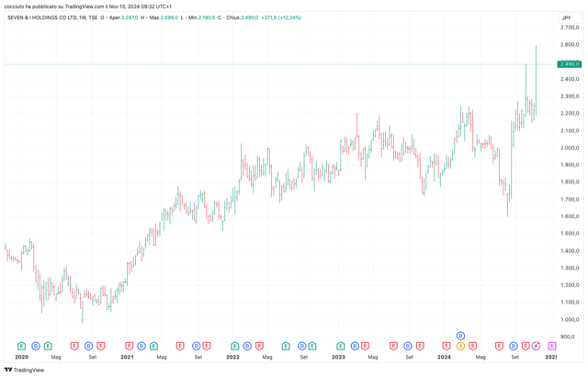Open earnings marker directly above the 2023 label
588x377 pixels.
point(341,346)
